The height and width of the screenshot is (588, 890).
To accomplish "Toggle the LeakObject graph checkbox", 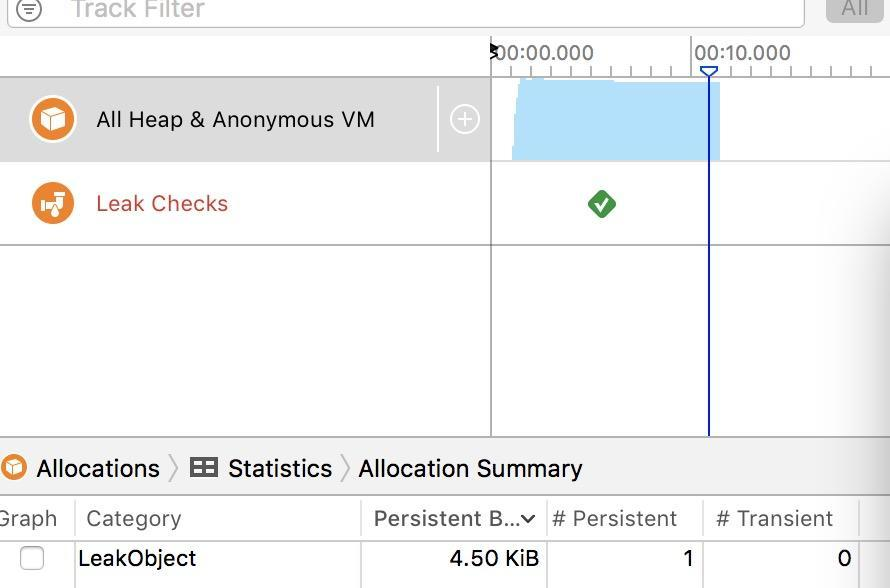I will pyautogui.click(x=32, y=558).
